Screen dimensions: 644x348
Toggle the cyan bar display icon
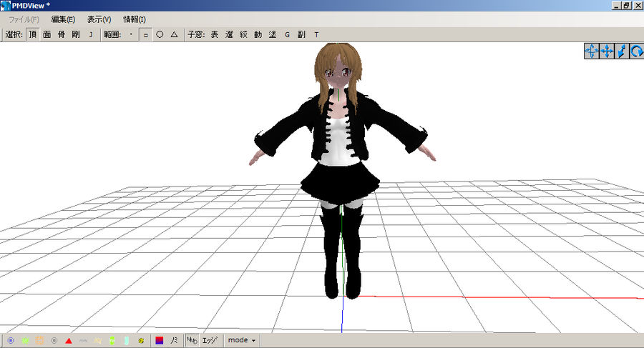[127, 341]
